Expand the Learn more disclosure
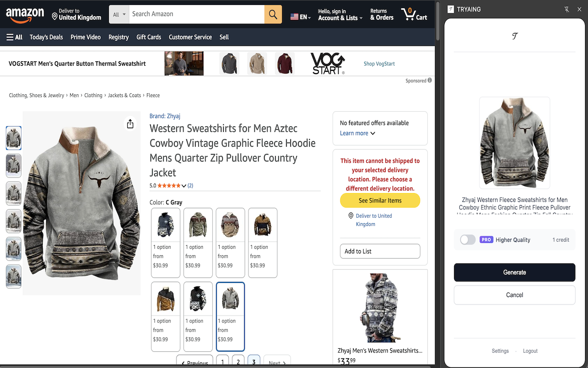Image resolution: width=588 pixels, height=368 pixels. click(x=357, y=133)
